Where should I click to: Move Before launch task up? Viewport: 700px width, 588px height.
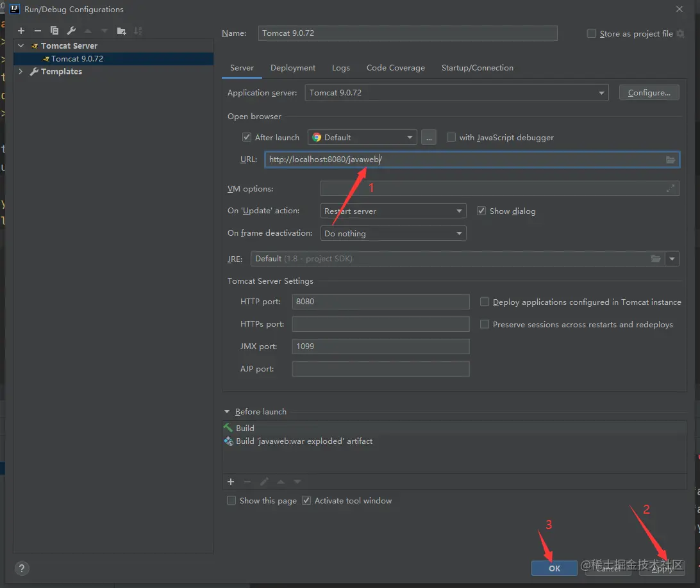(x=281, y=482)
